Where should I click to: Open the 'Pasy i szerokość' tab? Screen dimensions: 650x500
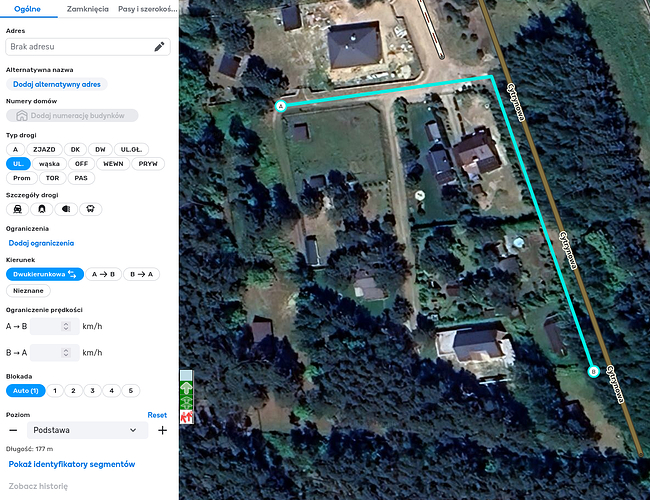pos(148,9)
